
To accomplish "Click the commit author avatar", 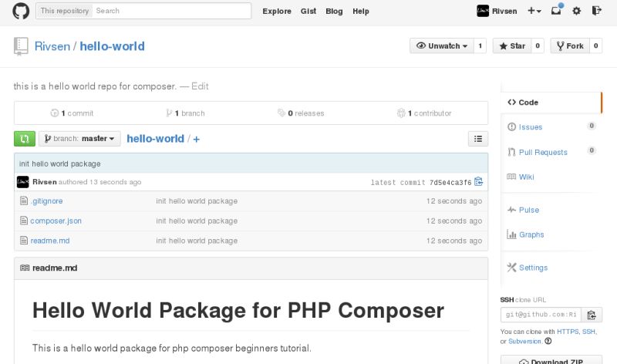I will 23,182.
